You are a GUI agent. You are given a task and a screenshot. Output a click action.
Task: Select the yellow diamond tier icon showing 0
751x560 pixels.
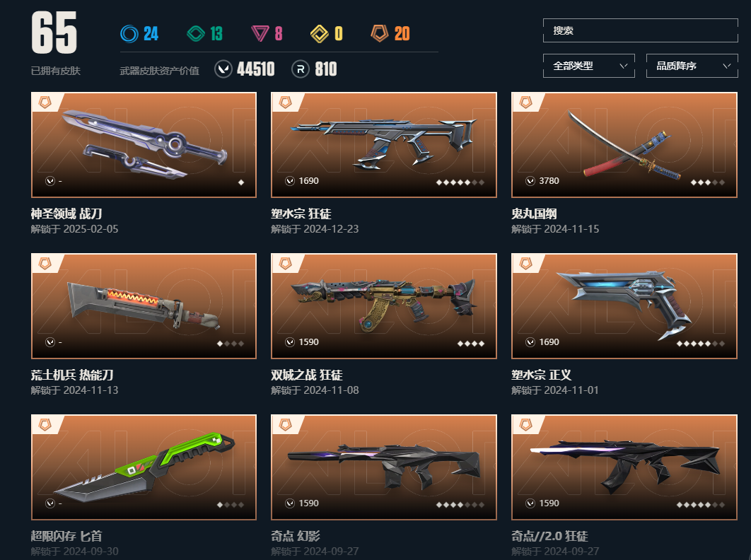pos(320,33)
